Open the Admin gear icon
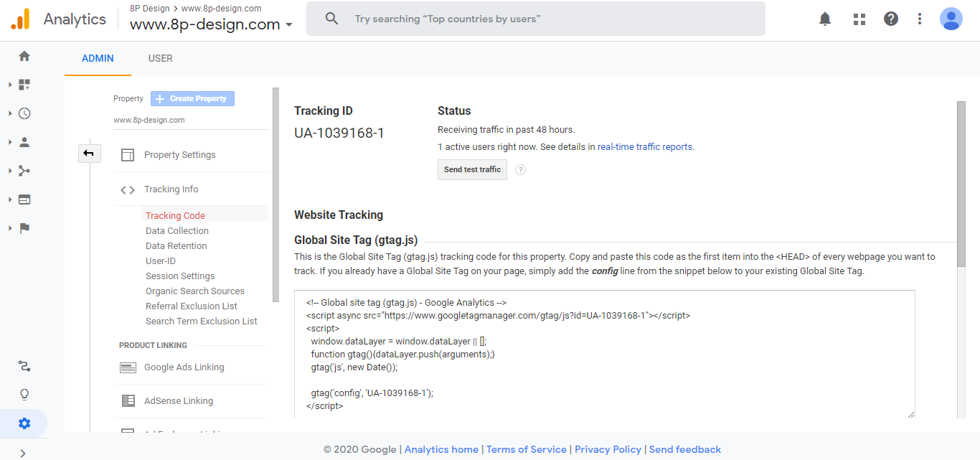 24,423
